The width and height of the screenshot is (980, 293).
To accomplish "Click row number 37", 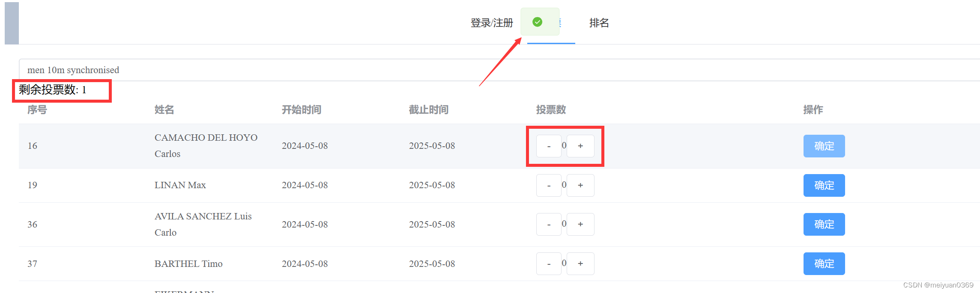I will click(33, 263).
